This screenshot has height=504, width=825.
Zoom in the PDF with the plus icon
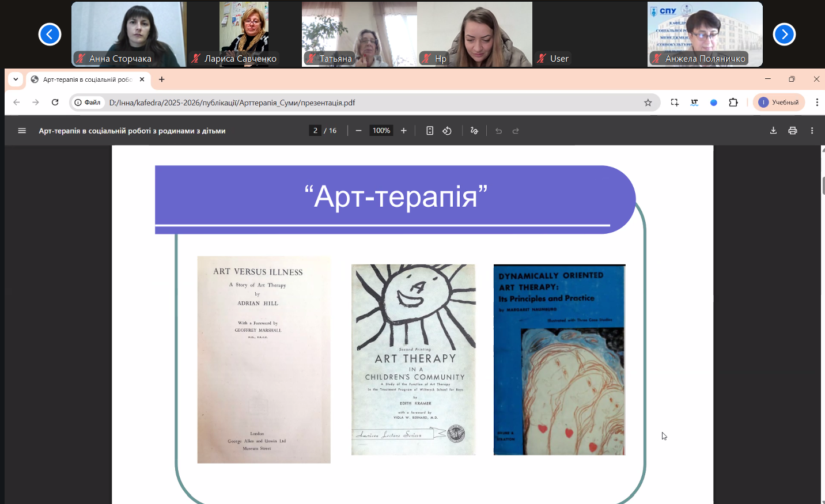tap(404, 131)
